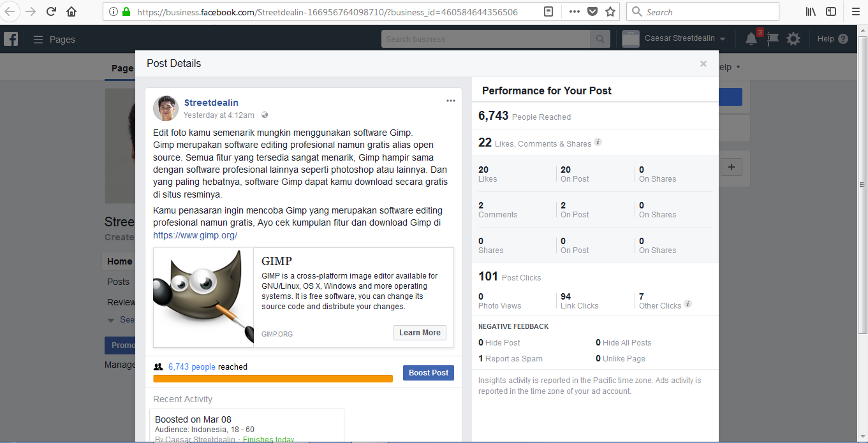Click Streetdealin profile avatar in post
Screen dimensions: 868x443
point(166,108)
